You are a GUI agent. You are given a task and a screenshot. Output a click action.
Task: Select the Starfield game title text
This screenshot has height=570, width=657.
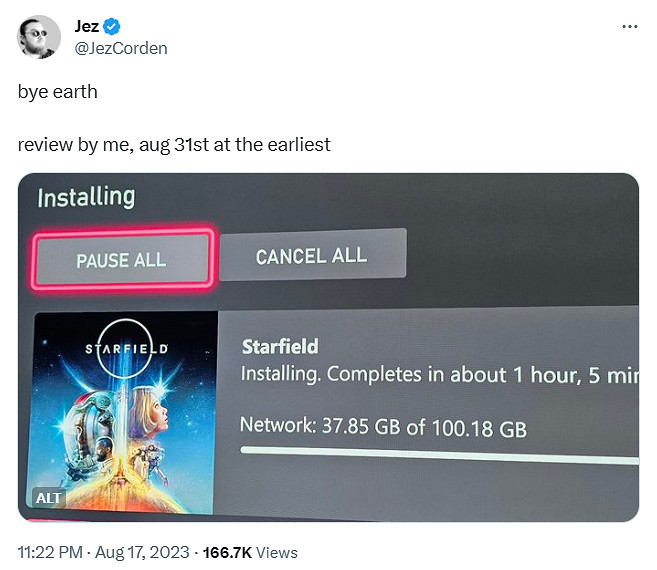(280, 347)
